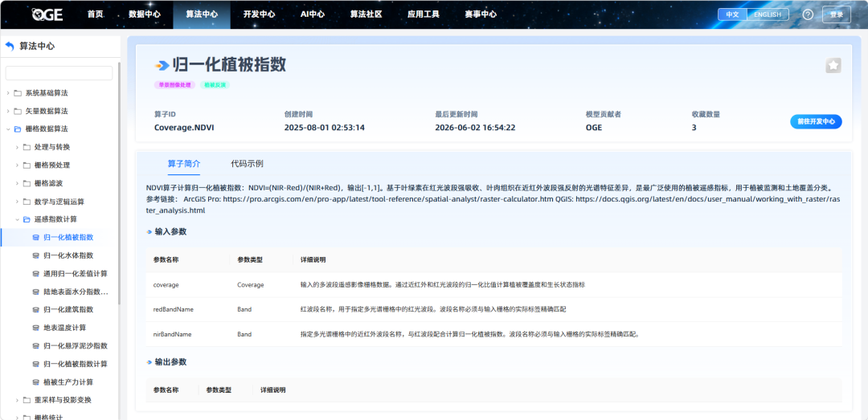Viewport: 868px width, 420px height.
Task: Expand the 栅格滤波 chevron
Action: [x=17, y=183]
